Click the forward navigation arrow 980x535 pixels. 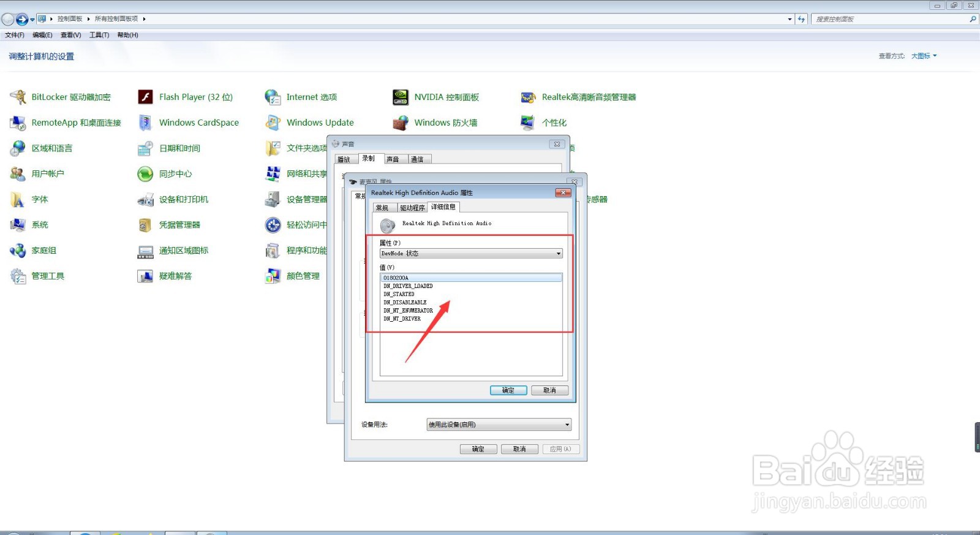[x=22, y=20]
